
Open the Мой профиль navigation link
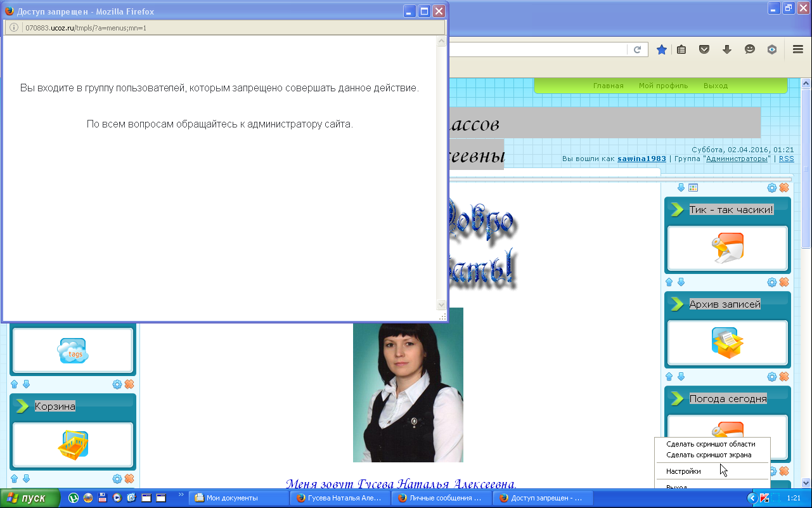(663, 86)
